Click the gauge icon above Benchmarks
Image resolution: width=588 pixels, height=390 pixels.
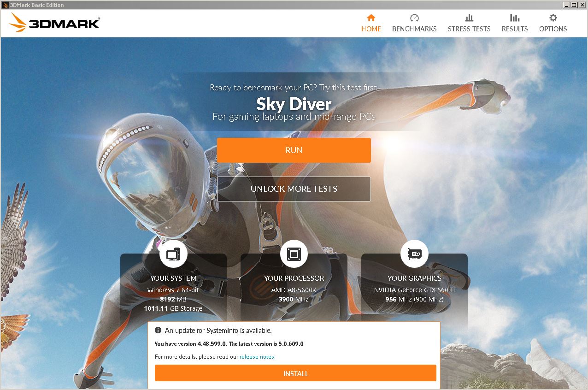coord(414,18)
